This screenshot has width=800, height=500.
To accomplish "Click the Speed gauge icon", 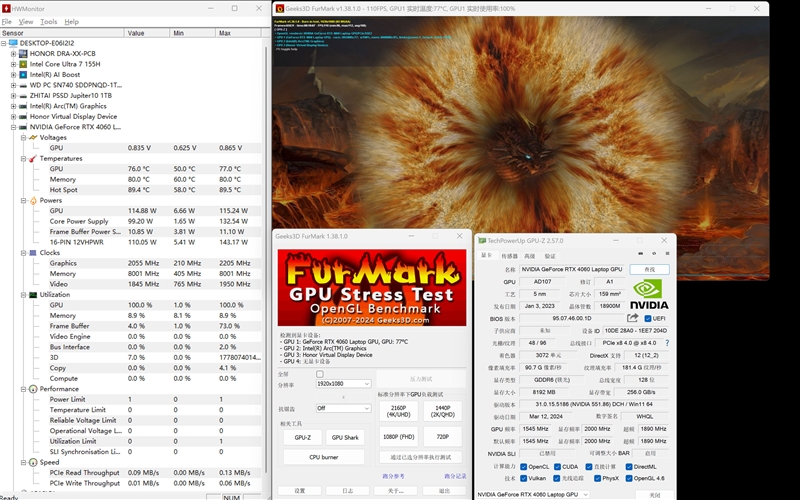I will point(33,462).
